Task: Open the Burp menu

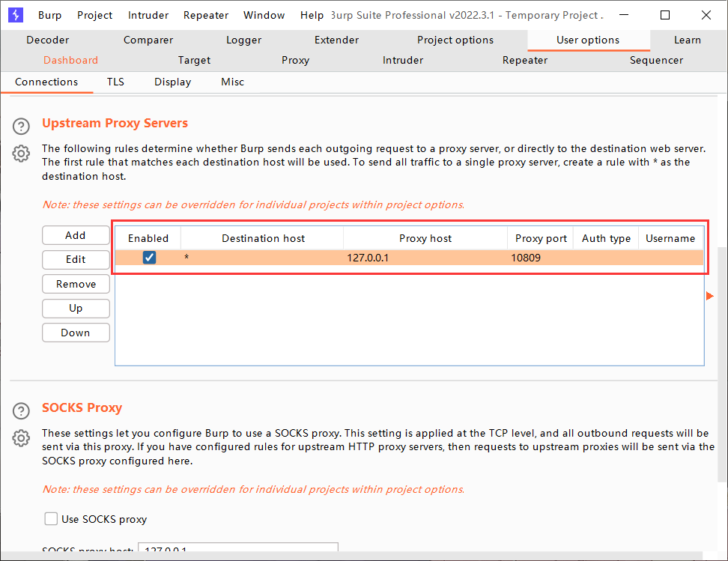Action: (x=50, y=15)
